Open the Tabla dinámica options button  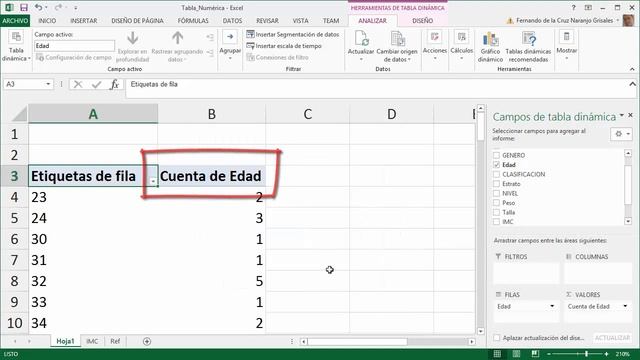point(16,46)
